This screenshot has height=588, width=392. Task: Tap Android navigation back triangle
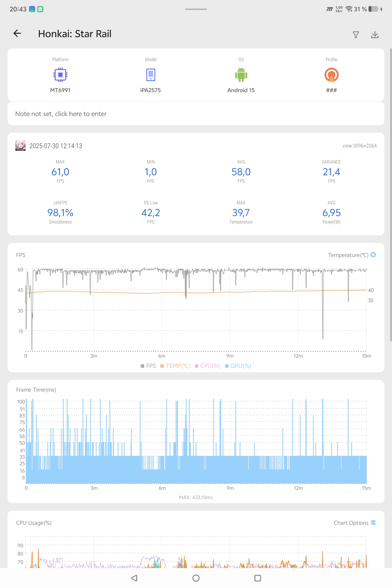(x=134, y=578)
